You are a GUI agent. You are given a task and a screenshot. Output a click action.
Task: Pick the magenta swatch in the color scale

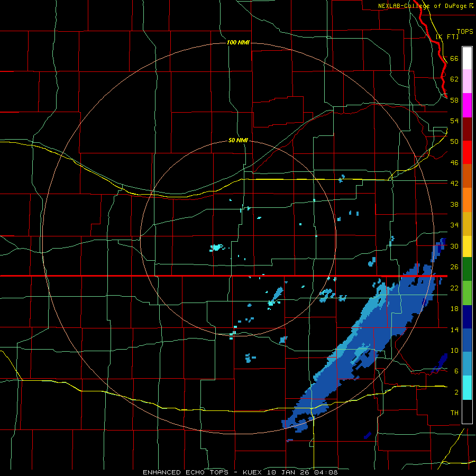pos(467,105)
